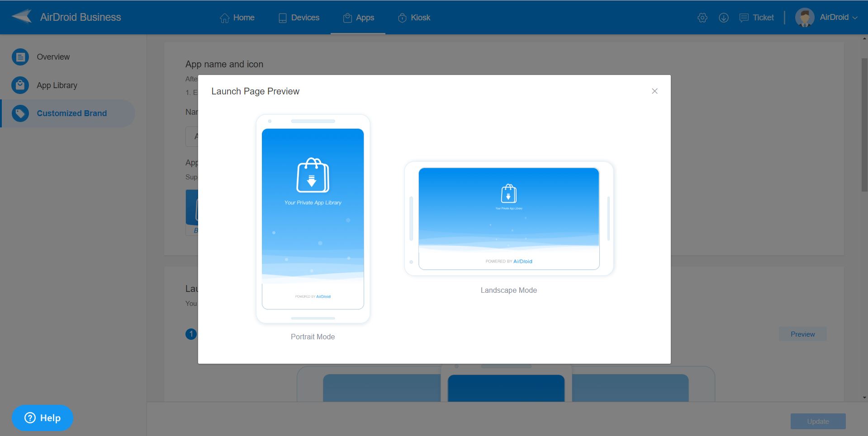Click the Kiosk lock icon

point(402,18)
